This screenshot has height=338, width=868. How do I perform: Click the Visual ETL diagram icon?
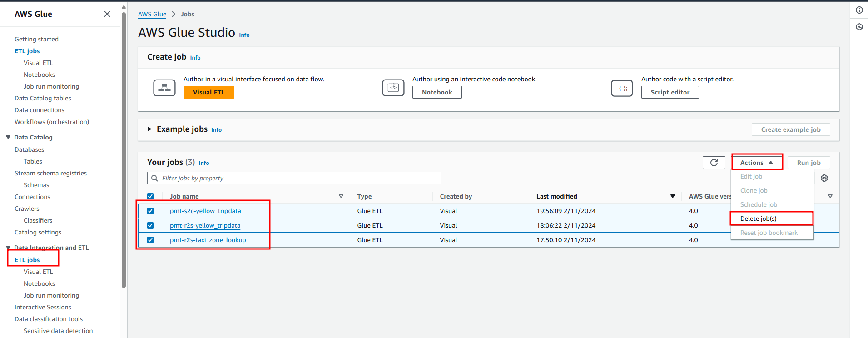[164, 88]
